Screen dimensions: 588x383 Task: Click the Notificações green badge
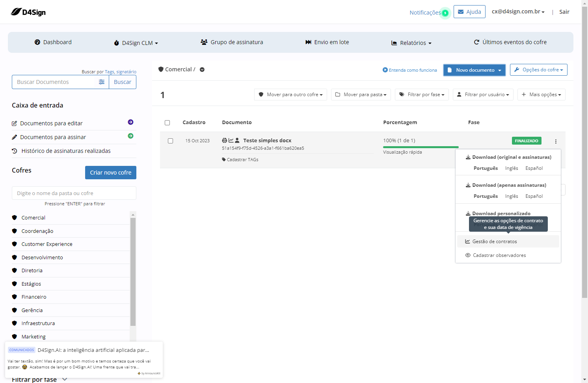tap(445, 13)
